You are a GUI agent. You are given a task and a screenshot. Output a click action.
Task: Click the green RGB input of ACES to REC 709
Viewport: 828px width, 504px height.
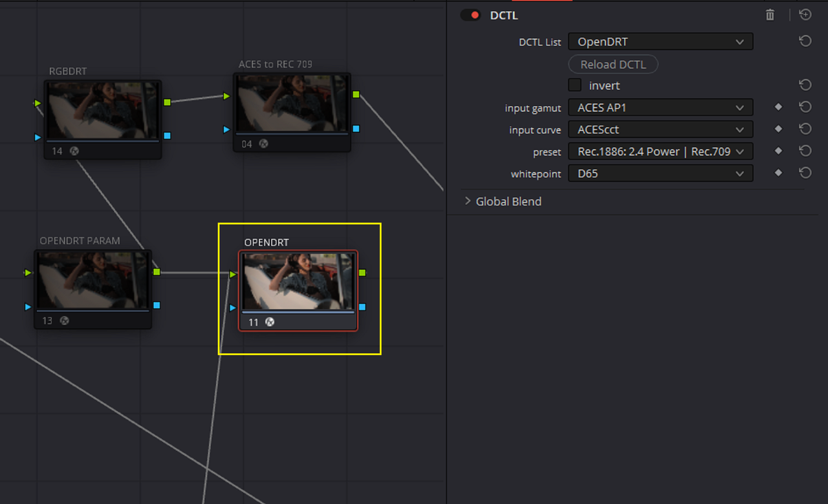coord(226,96)
